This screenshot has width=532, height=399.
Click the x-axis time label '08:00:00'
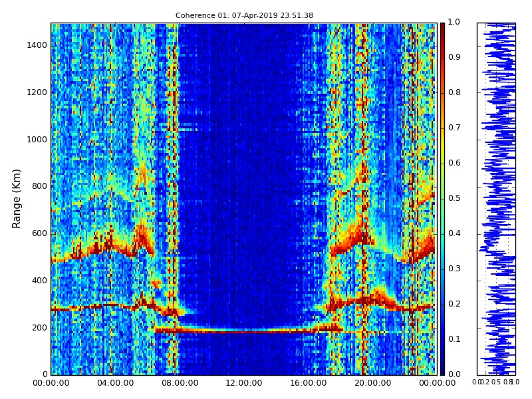[180, 383]
